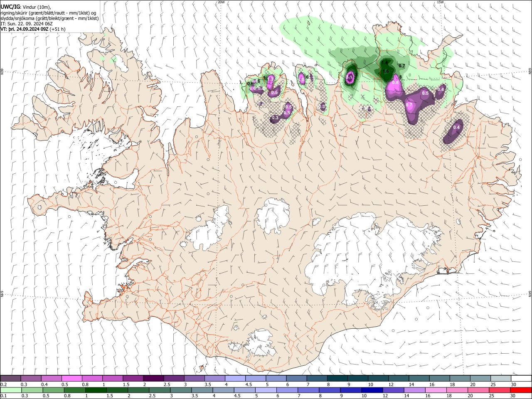Click the near-white snow-legend swatch between 25 and 30
Viewport: 532px width, 399px height.
tap(501, 379)
